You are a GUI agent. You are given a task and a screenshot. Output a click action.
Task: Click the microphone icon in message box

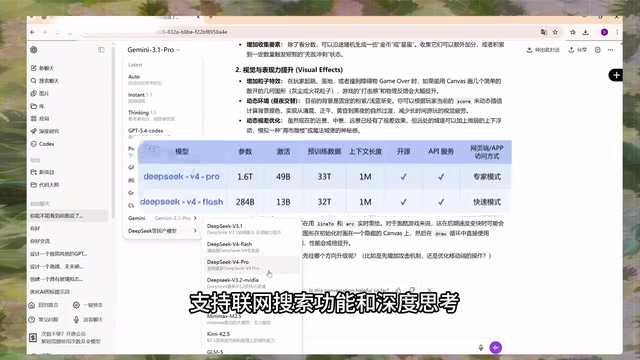[481, 347]
